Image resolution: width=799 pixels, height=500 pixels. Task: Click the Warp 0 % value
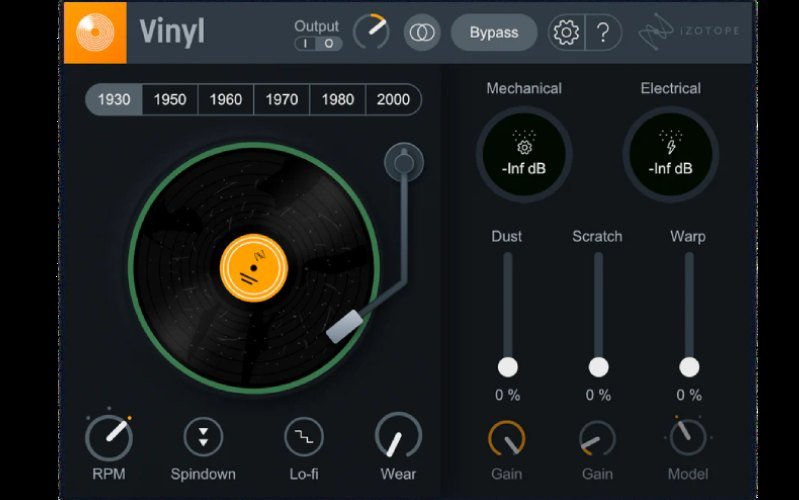coord(689,395)
